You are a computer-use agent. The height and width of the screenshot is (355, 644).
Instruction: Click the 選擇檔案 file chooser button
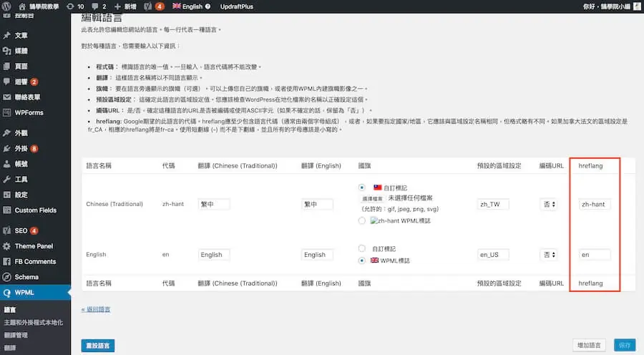(372, 198)
